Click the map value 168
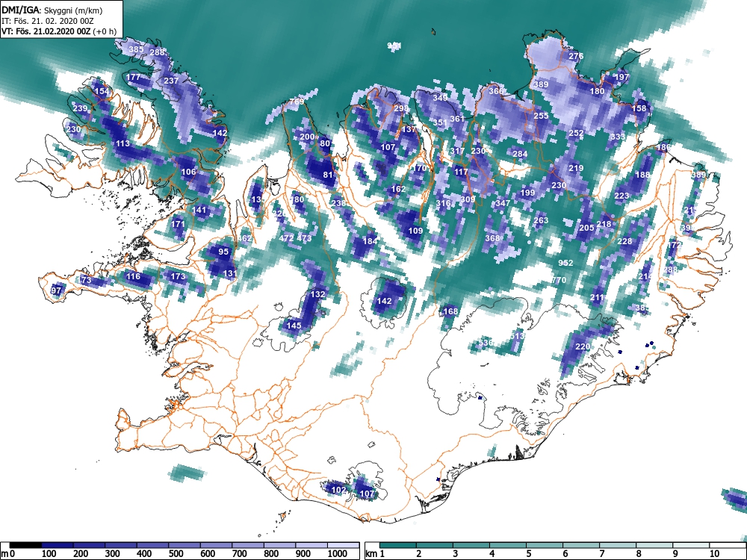 click(x=450, y=311)
